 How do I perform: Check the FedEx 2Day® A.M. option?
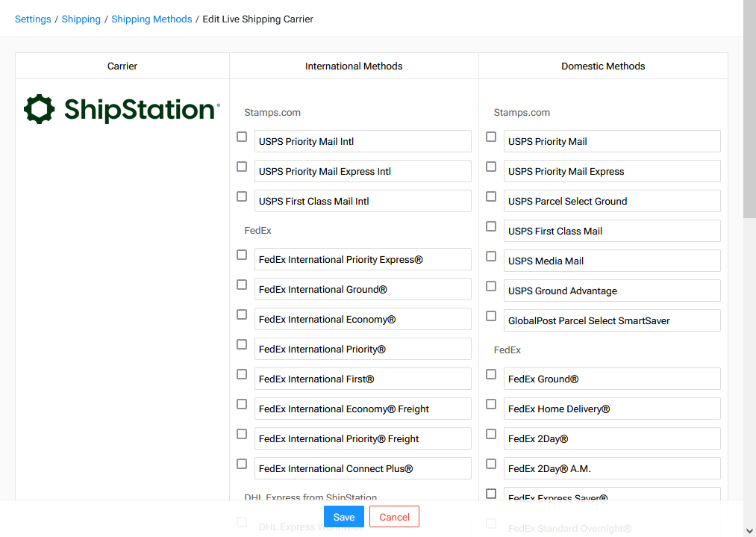(491, 464)
